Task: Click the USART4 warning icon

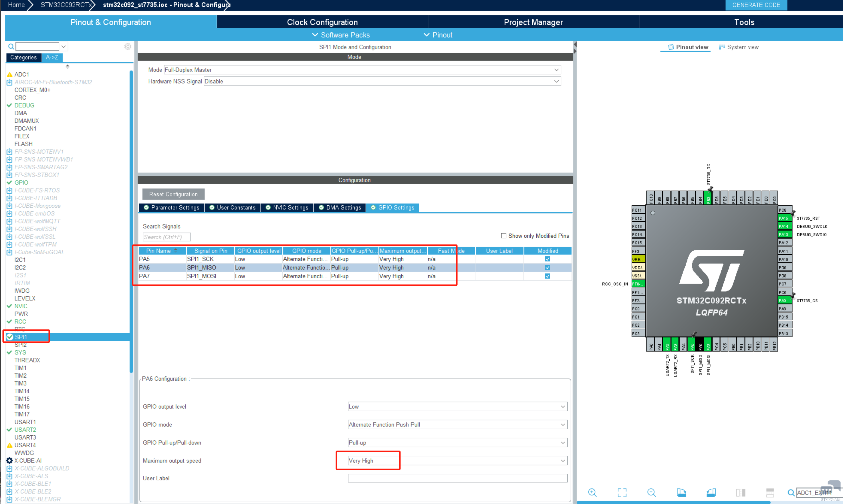Action: [9, 445]
